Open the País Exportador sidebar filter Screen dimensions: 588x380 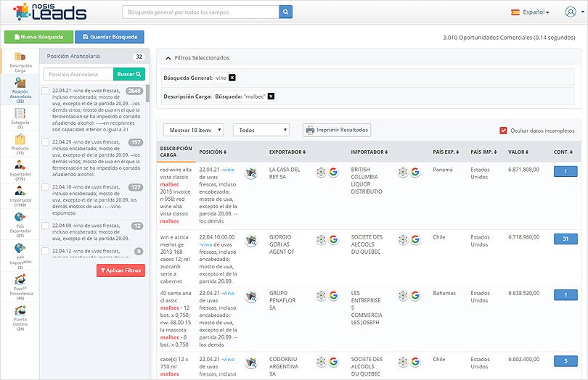[20, 225]
